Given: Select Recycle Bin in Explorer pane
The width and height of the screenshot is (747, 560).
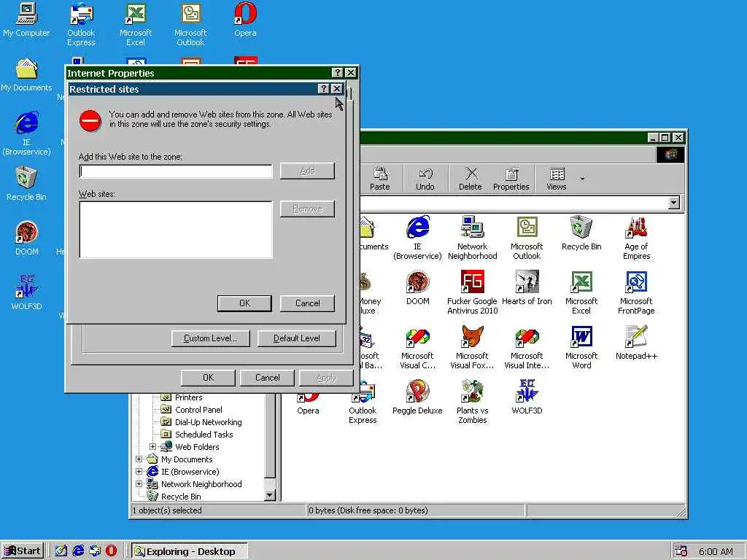Looking at the screenshot, I should (x=581, y=233).
